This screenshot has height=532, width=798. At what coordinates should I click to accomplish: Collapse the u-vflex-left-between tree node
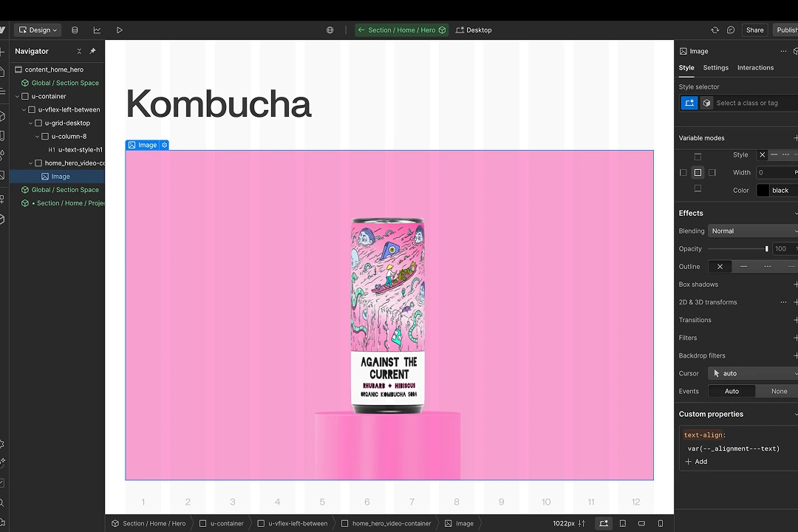pyautogui.click(x=24, y=109)
